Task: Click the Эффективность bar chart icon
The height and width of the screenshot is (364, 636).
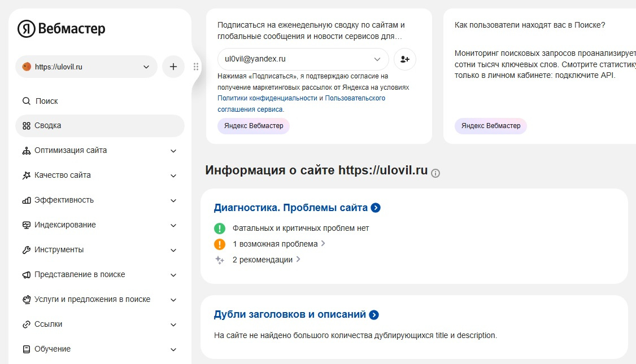Action: pos(27,200)
